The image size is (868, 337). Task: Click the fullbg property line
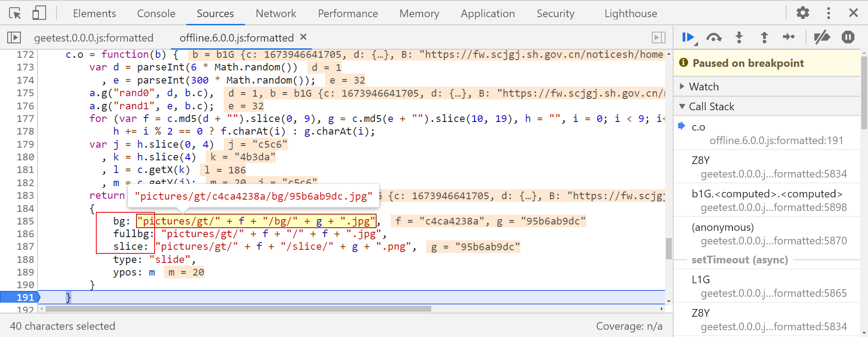(250, 234)
